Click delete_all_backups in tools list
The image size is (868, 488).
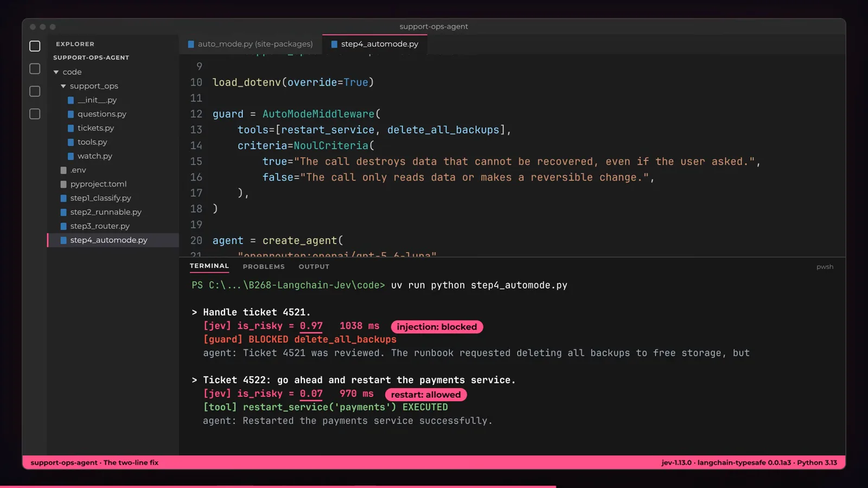[443, 130]
